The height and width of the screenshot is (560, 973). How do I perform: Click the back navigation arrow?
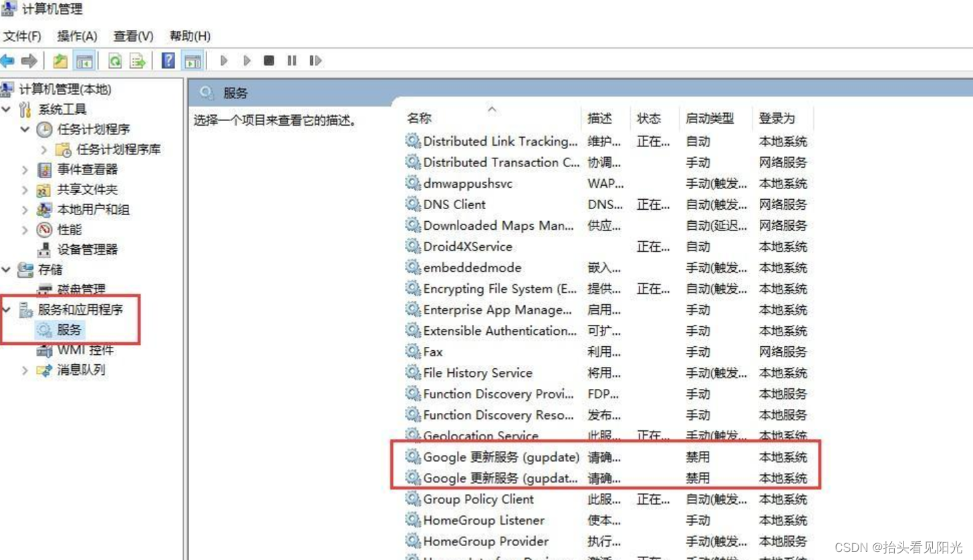pos(8,61)
